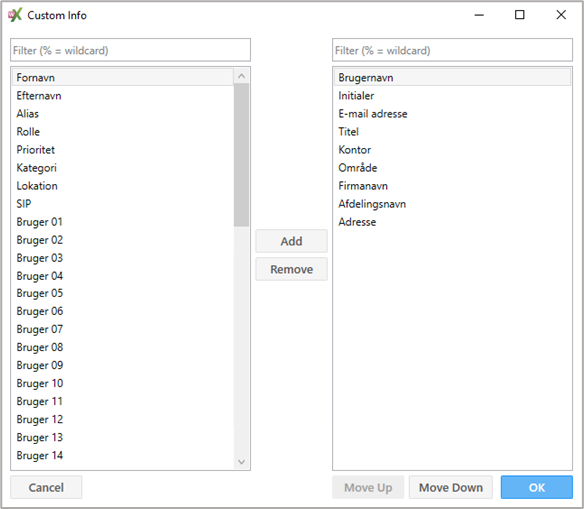Maximize the Custom Info window
584x509 pixels.
[520, 15]
